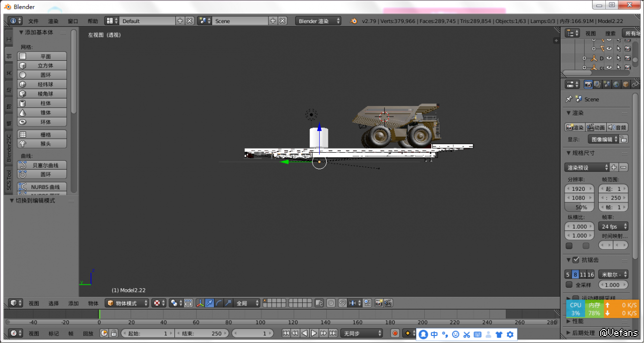644x343 pixels.
Task: Open the World properties tab icon
Action: coord(616,84)
